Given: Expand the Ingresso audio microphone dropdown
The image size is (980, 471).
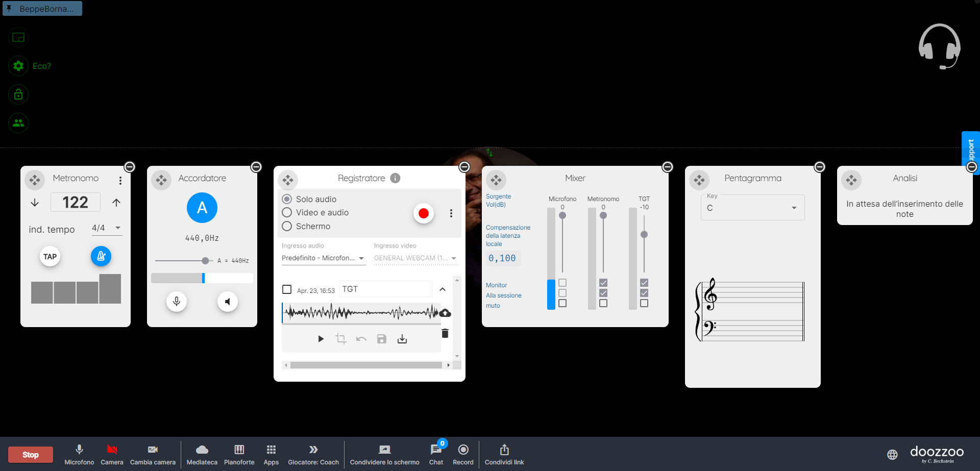Looking at the screenshot, I should click(323, 258).
